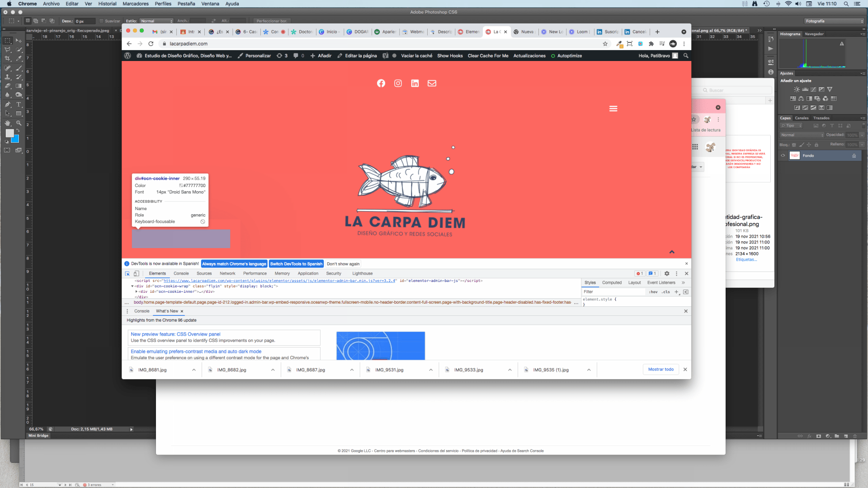868x488 pixels.
Task: Select the Brush tool in Photoshop
Action: [x=19, y=68]
